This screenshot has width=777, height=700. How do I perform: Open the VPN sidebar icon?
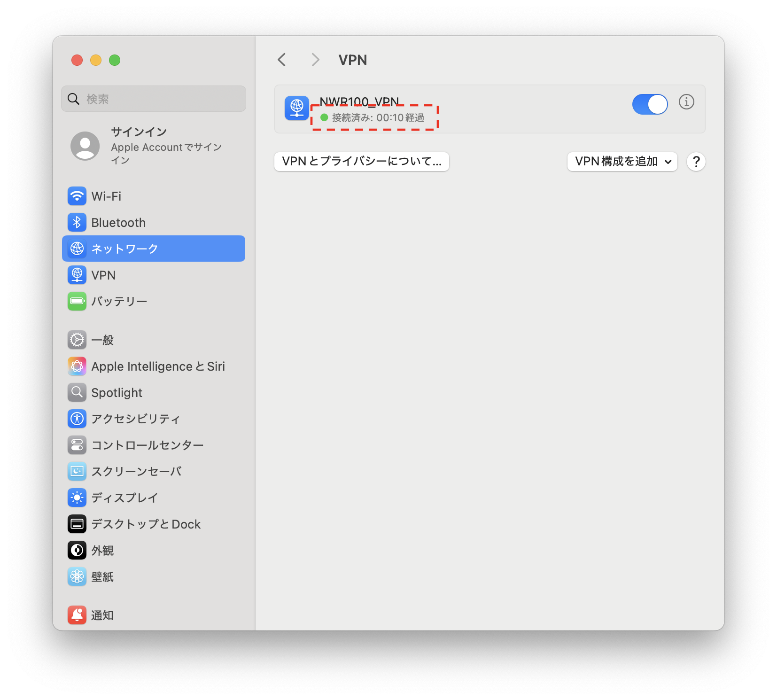click(x=77, y=275)
